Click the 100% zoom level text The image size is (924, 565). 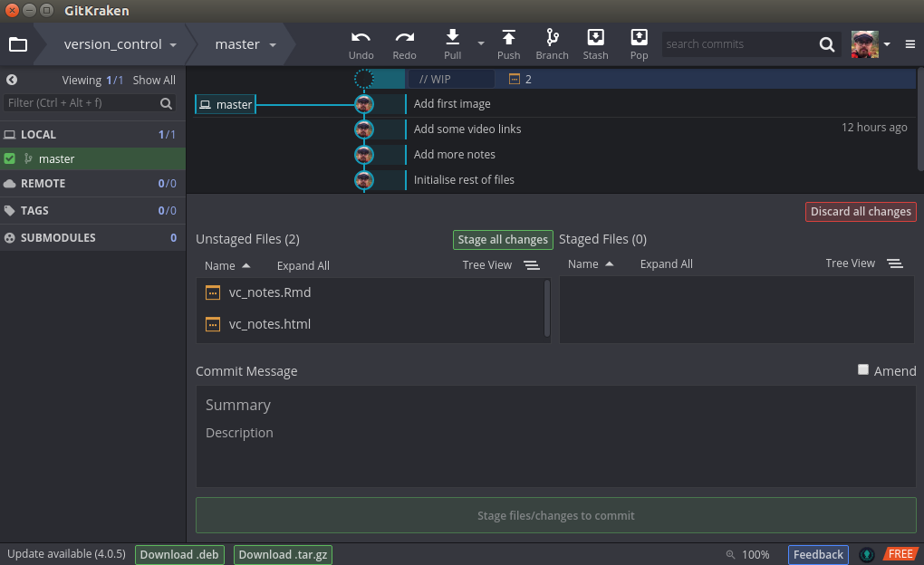pyautogui.click(x=756, y=554)
